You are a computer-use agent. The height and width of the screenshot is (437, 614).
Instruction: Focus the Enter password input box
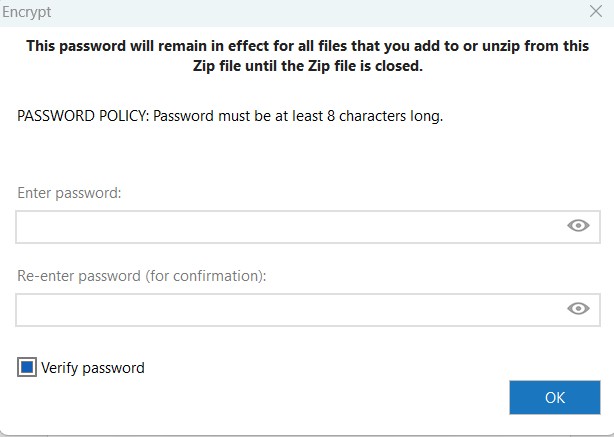pyautogui.click(x=290, y=227)
